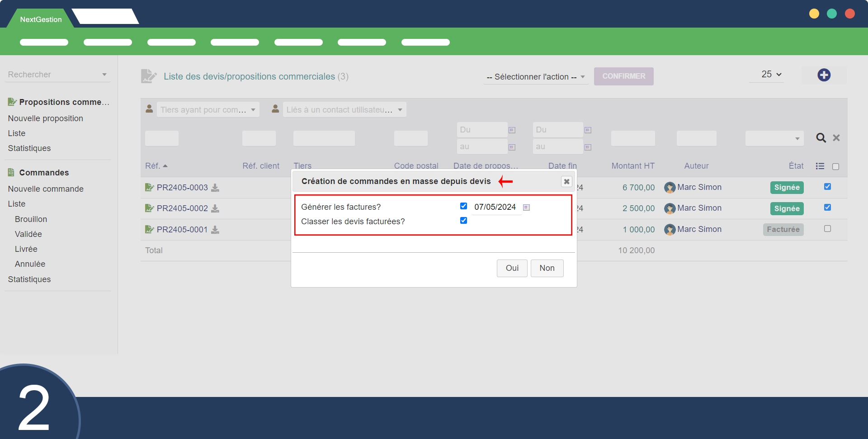Open Nouvelle proposition in sidebar menu
This screenshot has height=439, width=868.
(x=46, y=118)
